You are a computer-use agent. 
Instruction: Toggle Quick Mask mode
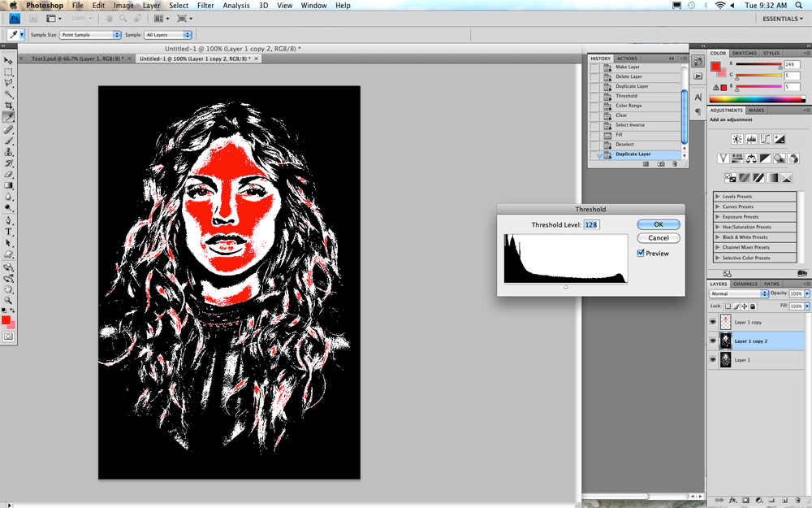[8, 336]
